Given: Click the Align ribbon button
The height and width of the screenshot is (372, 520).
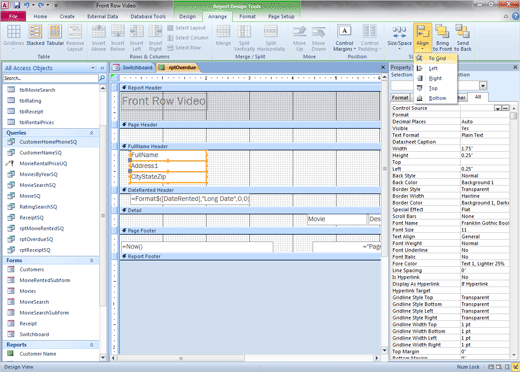Looking at the screenshot, I should click(x=422, y=37).
